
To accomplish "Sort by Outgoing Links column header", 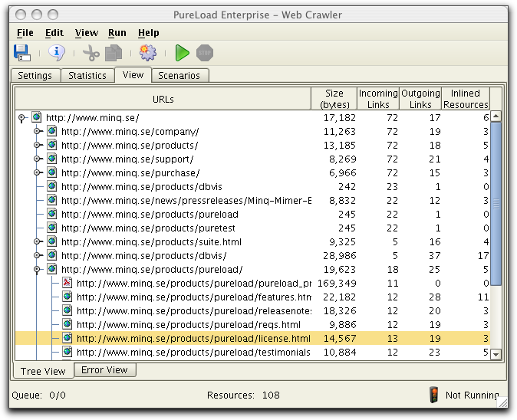I will click(420, 99).
